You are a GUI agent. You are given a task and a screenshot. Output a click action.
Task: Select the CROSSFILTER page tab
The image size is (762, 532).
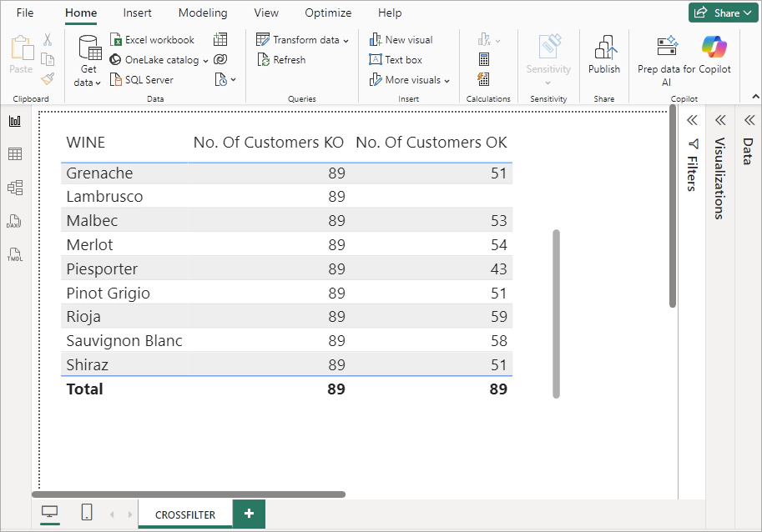[185, 514]
